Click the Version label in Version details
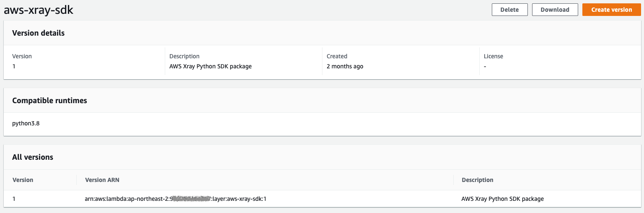The height and width of the screenshot is (213, 644). click(22, 56)
